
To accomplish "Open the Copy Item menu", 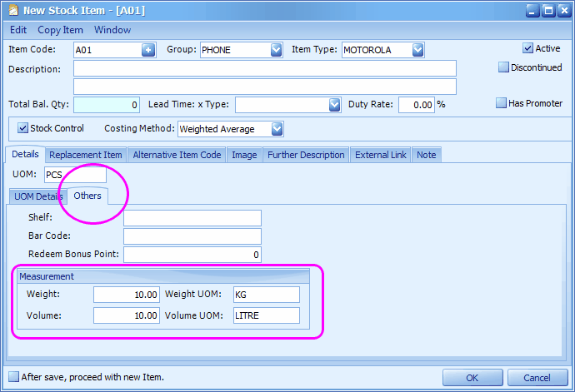I will (61, 29).
